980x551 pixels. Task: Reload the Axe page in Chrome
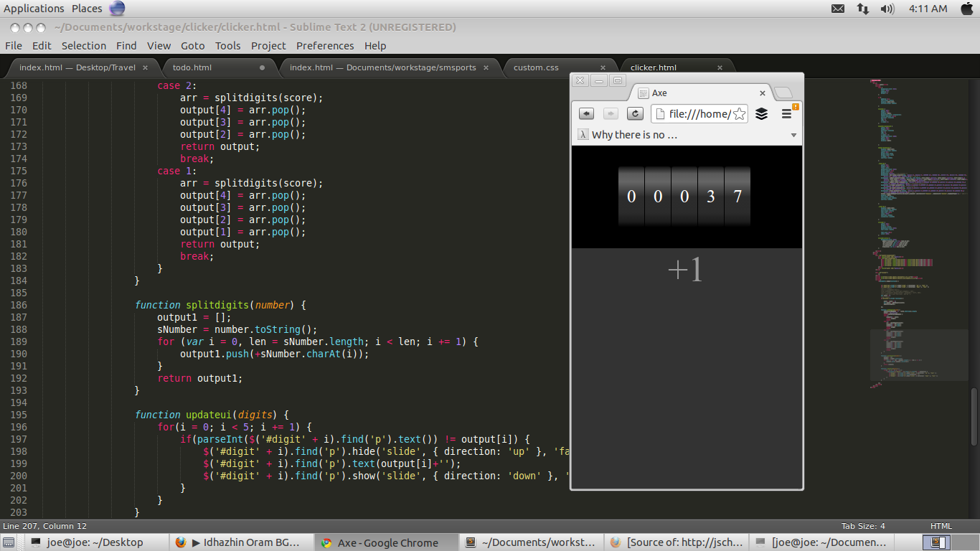pyautogui.click(x=635, y=114)
